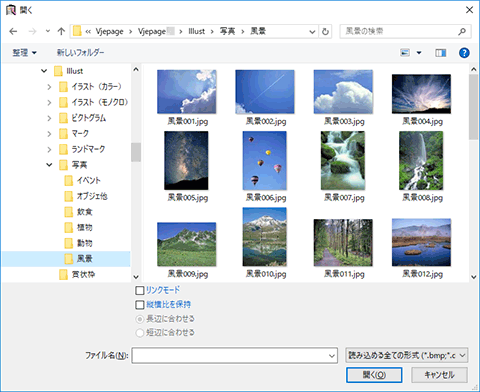480x392 pixels.
Task: Expand the イラスト（カラー） folder
Action: click(x=49, y=87)
